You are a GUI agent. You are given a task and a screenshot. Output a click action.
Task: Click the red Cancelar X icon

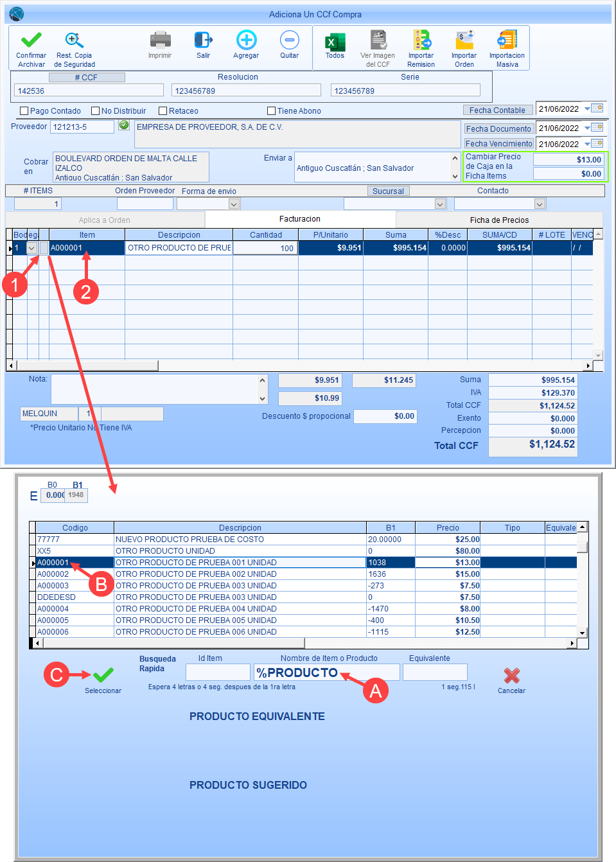point(512,675)
